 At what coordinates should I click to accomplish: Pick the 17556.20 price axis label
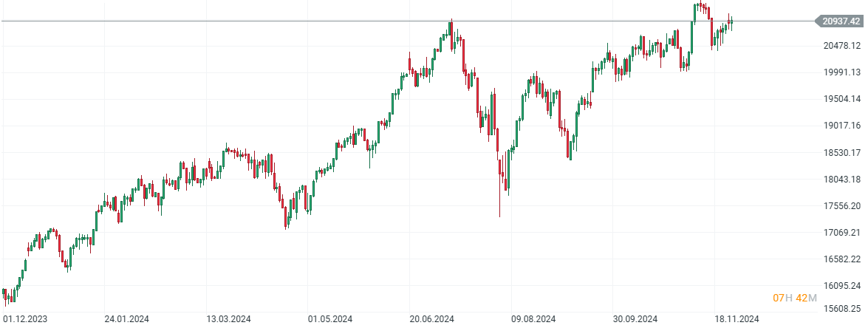pos(841,206)
